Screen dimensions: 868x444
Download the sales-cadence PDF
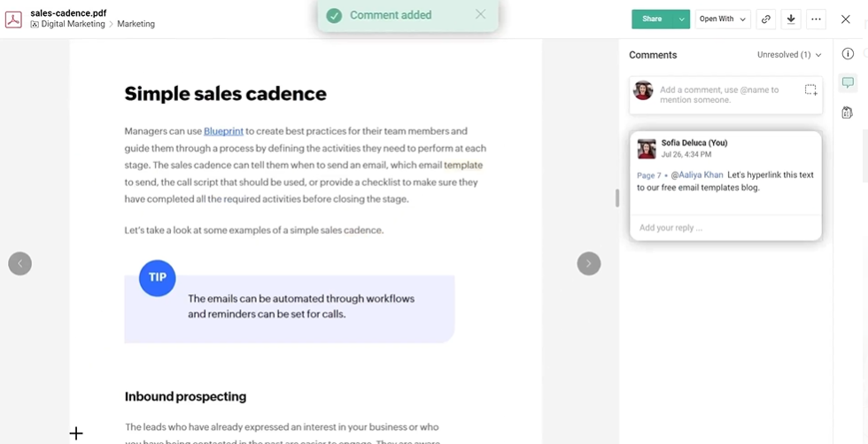pyautogui.click(x=791, y=19)
